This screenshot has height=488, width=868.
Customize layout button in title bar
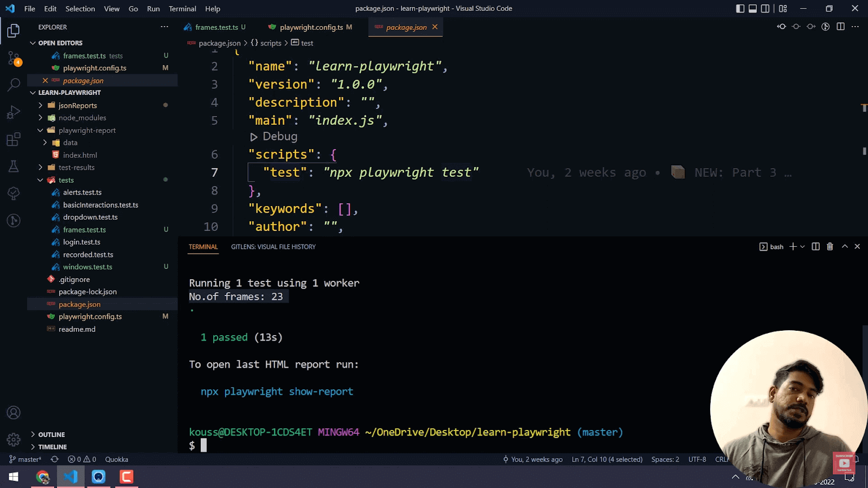783,9
